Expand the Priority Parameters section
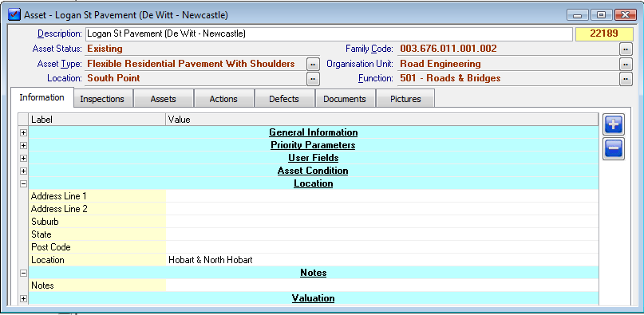644x315 pixels. (23, 145)
